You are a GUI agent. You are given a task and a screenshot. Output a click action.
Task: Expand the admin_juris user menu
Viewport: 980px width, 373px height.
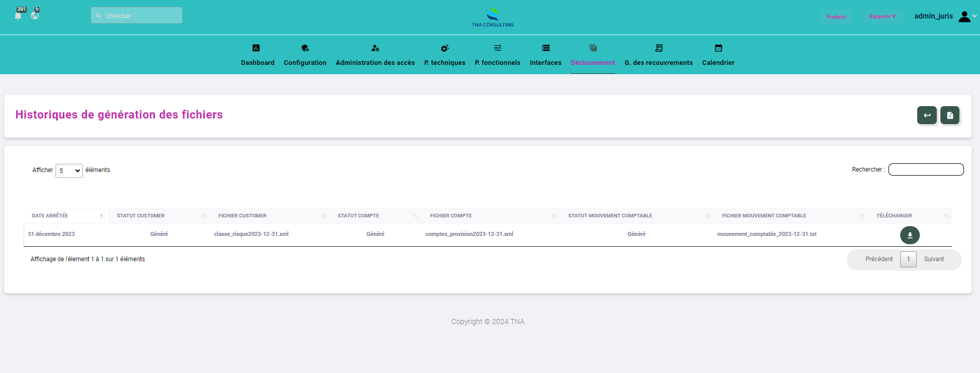944,16
